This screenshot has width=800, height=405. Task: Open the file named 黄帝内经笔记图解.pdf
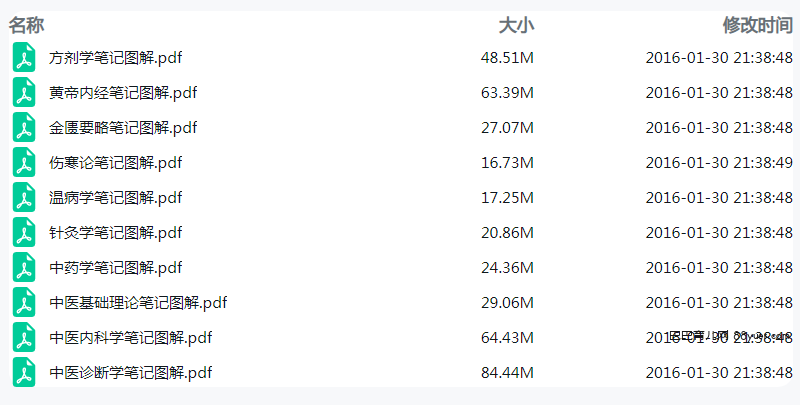pyautogui.click(x=123, y=93)
